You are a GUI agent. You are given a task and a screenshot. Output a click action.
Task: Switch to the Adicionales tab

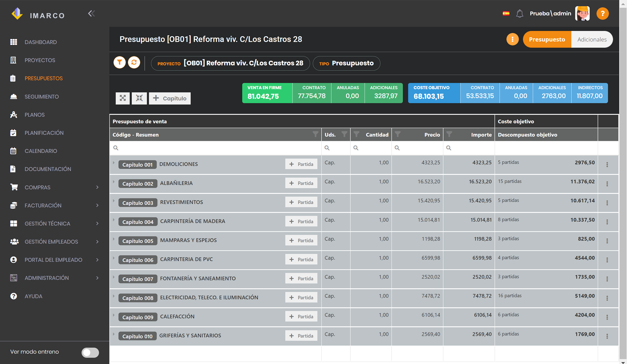pyautogui.click(x=592, y=39)
